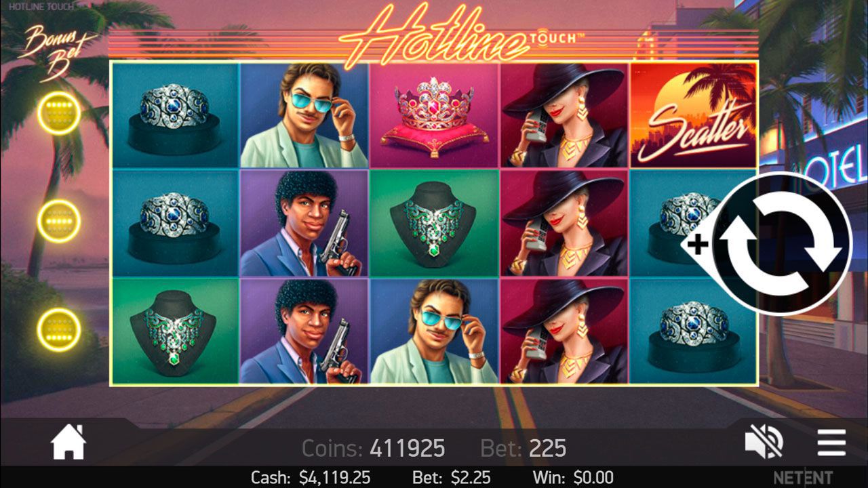
Task: Click the Scatter symbol on reel five
Action: click(693, 115)
